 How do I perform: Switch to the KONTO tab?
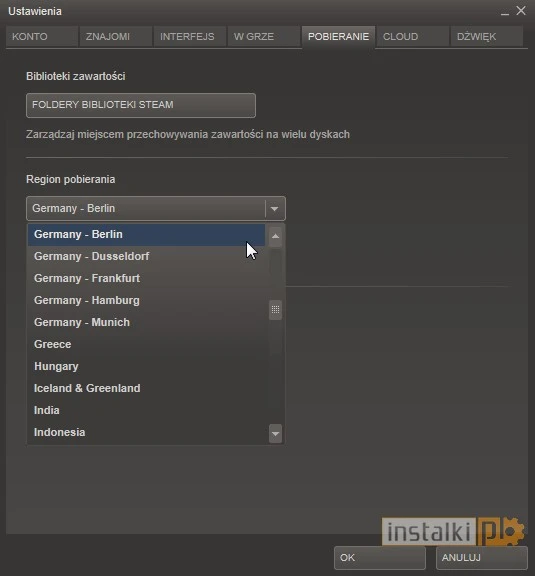pos(42,36)
